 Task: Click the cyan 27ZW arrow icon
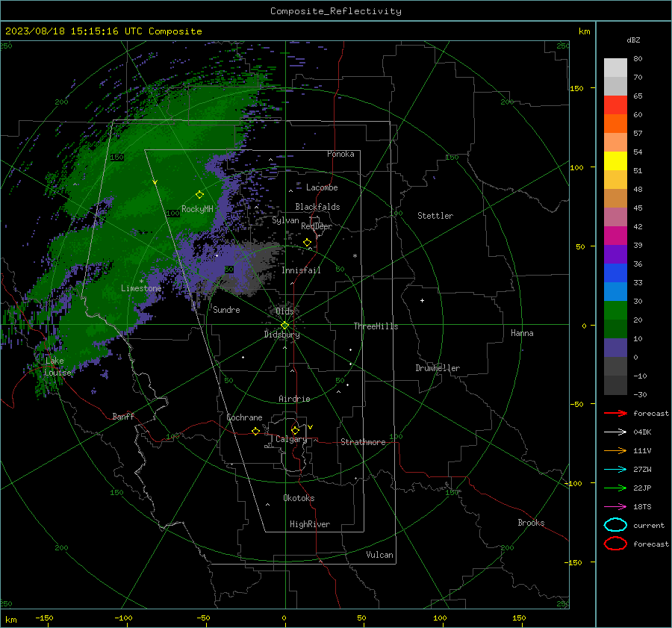[615, 469]
